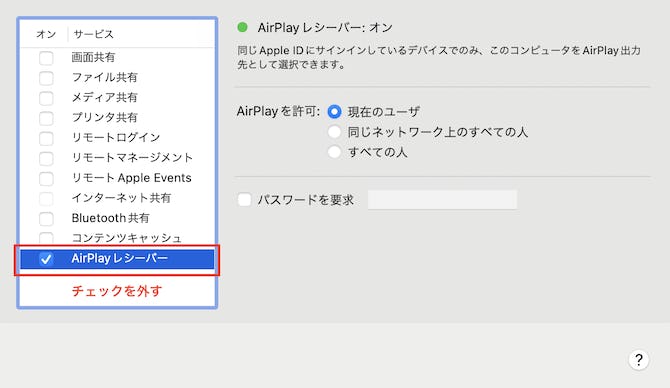The image size is (670, 388).
Task: Select the 現在のユーザ radio button
Action: [334, 112]
